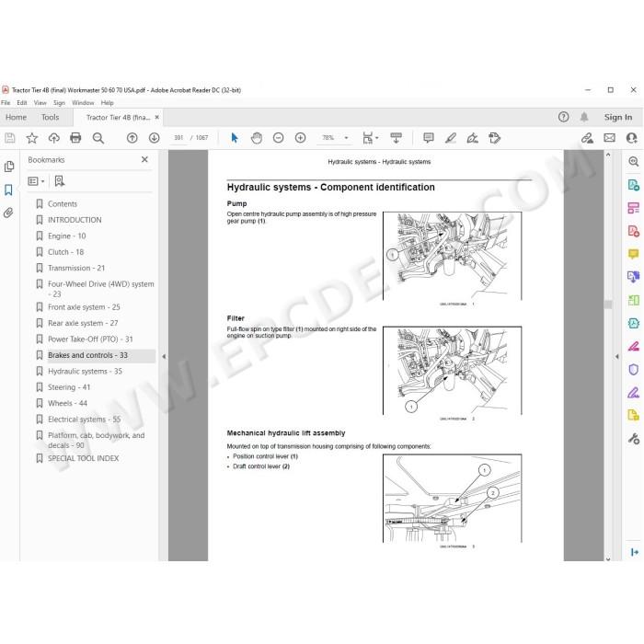This screenshot has width=644, height=644.
Task: Click the Sign In button
Action: 618,117
